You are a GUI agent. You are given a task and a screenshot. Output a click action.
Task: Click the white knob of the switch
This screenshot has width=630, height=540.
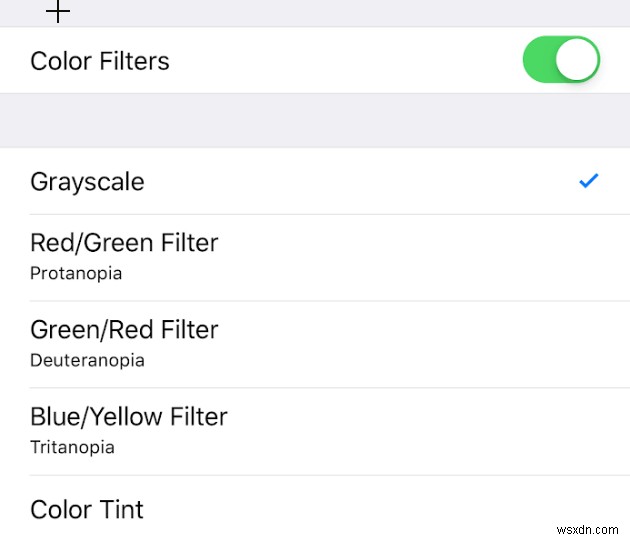tap(577, 60)
